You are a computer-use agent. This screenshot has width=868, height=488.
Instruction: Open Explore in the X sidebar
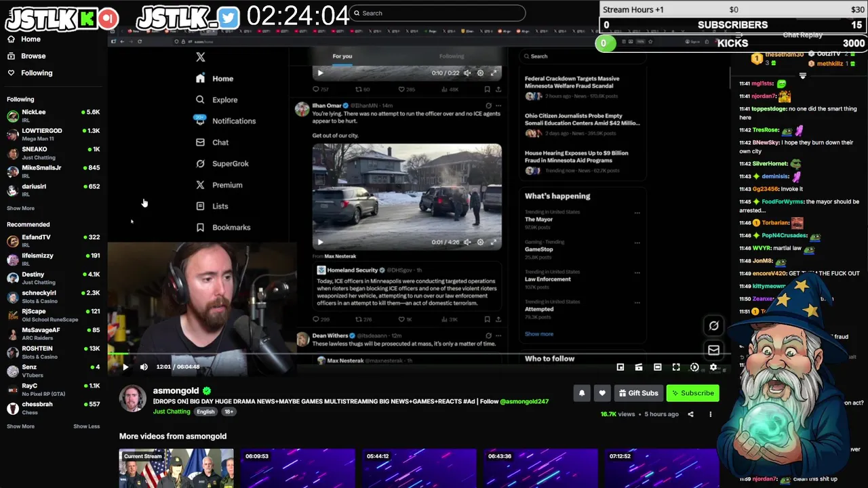coord(217,100)
